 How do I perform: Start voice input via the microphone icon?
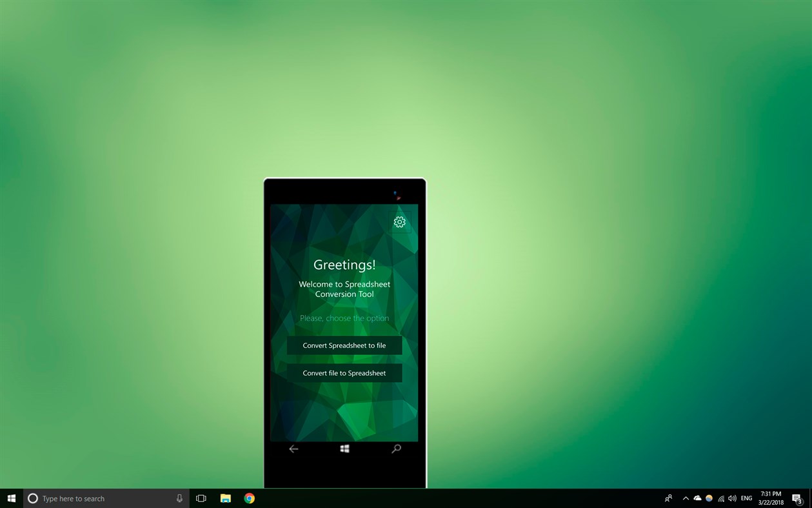[179, 498]
